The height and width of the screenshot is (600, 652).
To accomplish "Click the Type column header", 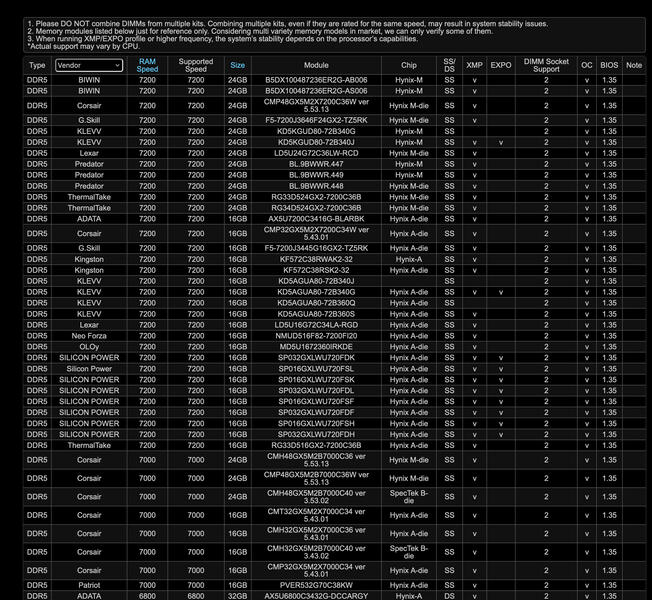I will click(x=37, y=65).
